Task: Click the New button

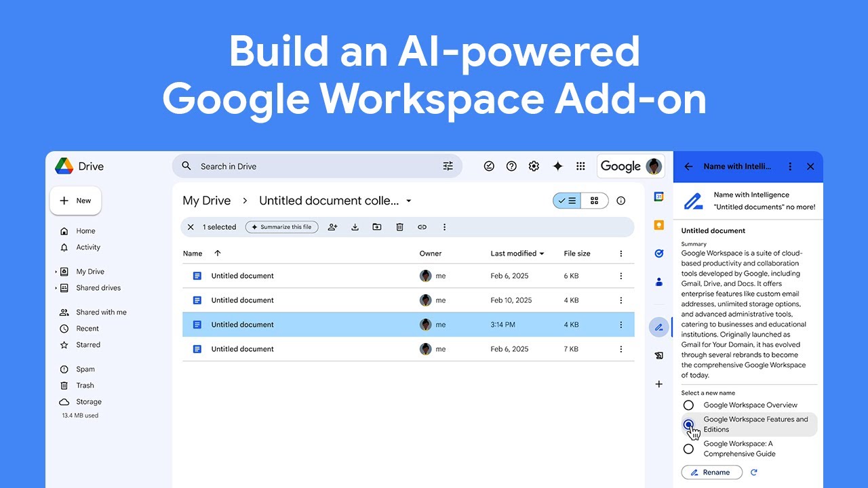Action: pos(75,201)
